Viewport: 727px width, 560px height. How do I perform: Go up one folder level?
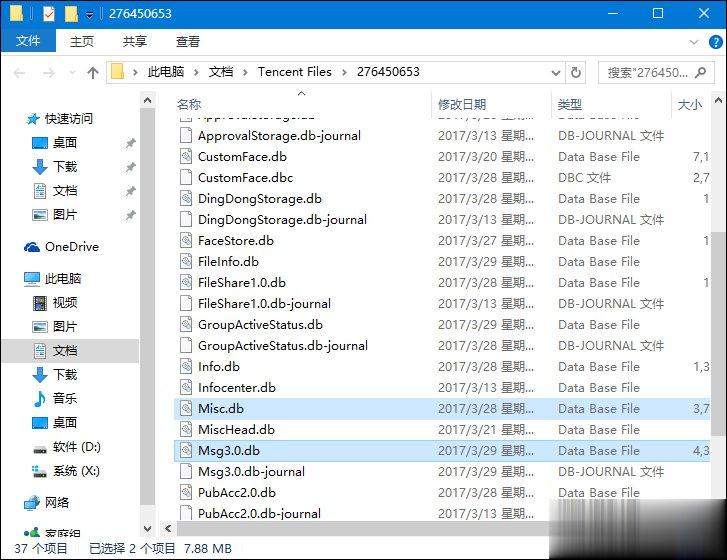click(x=93, y=73)
